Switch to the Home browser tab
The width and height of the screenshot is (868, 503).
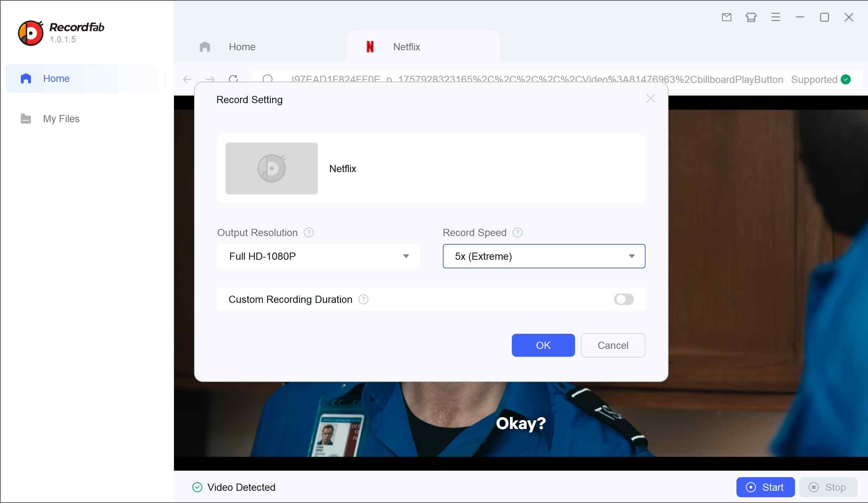261,47
